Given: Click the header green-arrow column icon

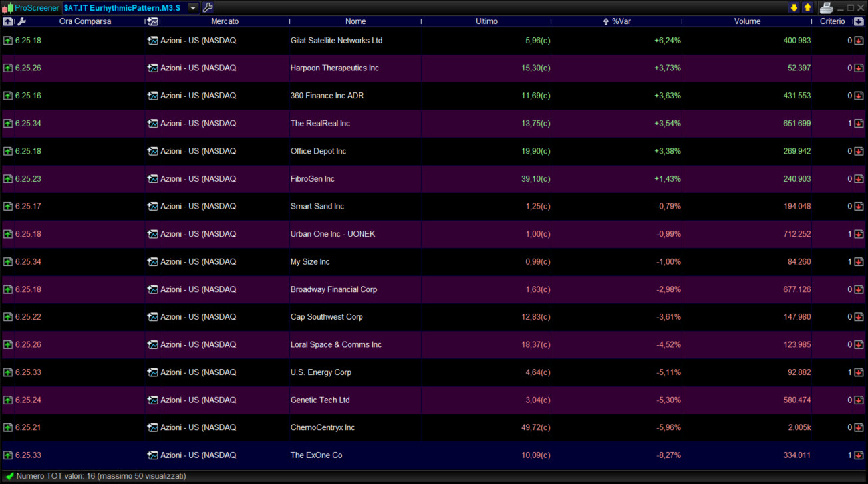Looking at the screenshot, I should [x=8, y=21].
